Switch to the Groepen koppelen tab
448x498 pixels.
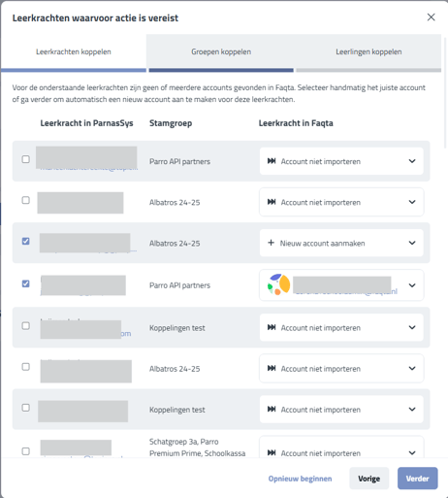(221, 51)
